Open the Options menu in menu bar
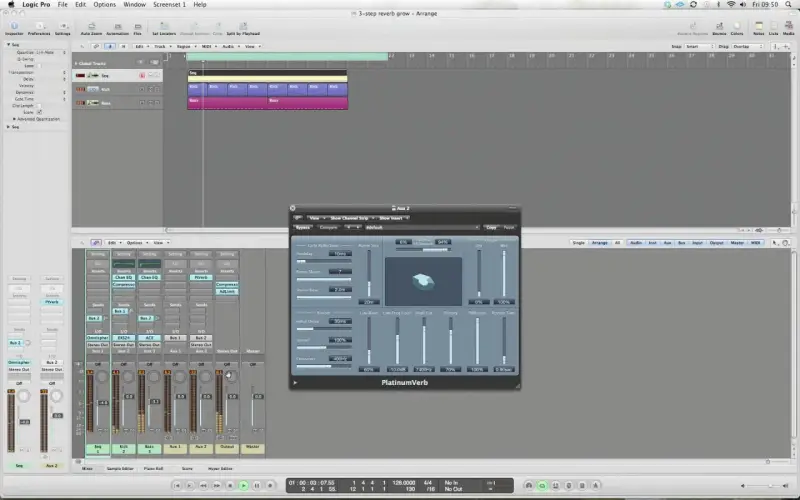The height and width of the screenshot is (500, 800). [104, 4]
